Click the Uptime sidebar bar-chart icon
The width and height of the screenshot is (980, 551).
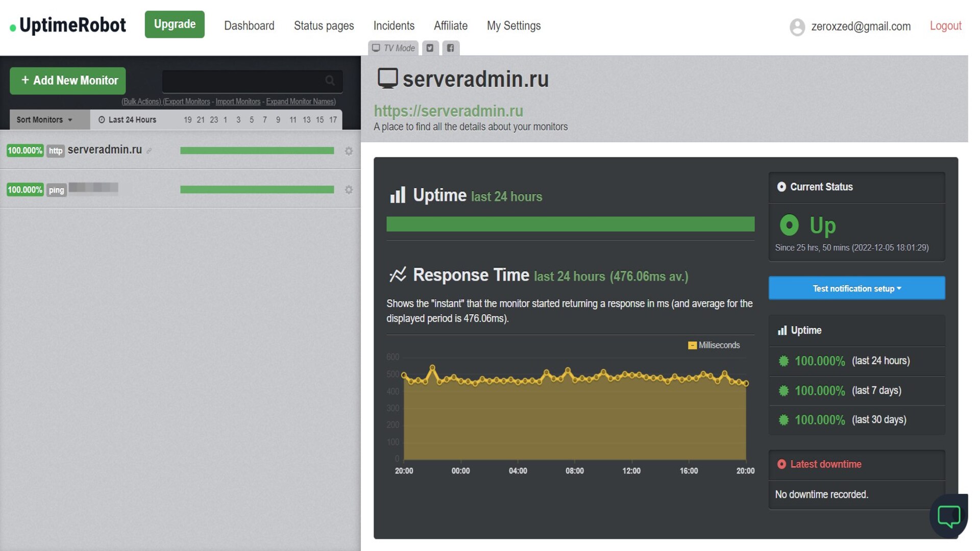(782, 331)
